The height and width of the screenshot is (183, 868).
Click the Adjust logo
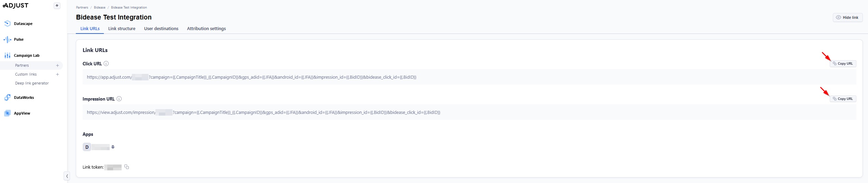pos(15,5)
